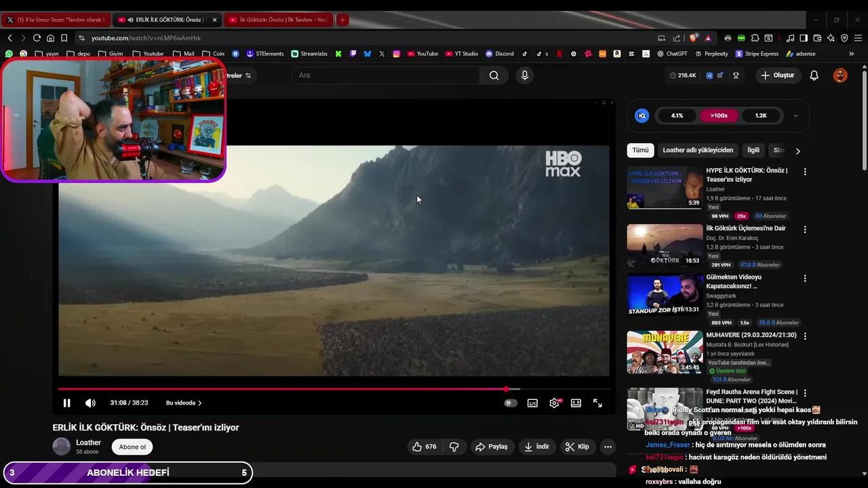Open the 'Giyim' bookmarks folder
868x488 pixels.
(x=111, y=54)
